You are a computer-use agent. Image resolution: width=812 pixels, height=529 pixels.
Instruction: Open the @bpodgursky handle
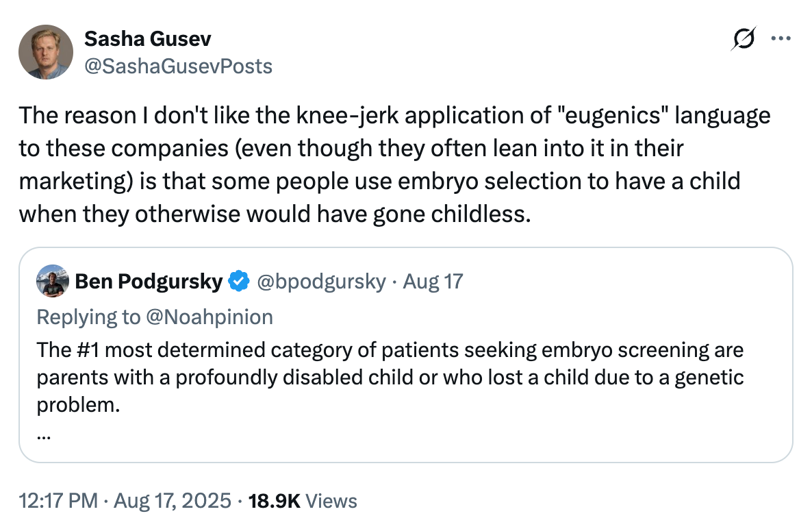pyautogui.click(x=322, y=281)
